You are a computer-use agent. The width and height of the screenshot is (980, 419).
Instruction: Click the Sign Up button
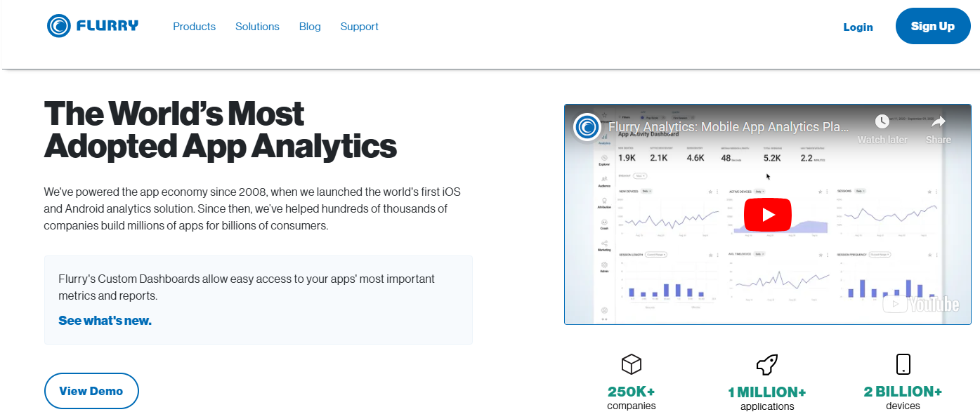[933, 26]
